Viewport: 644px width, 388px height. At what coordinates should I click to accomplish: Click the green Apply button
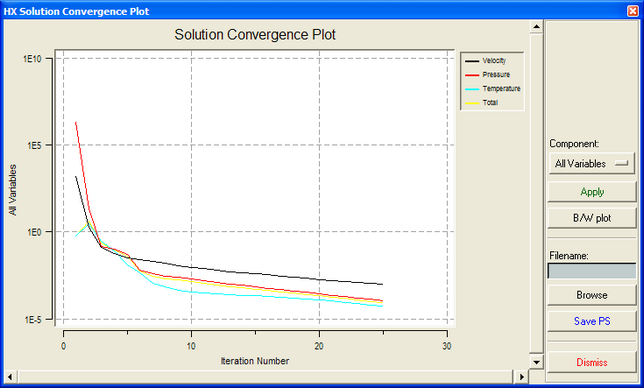click(592, 192)
